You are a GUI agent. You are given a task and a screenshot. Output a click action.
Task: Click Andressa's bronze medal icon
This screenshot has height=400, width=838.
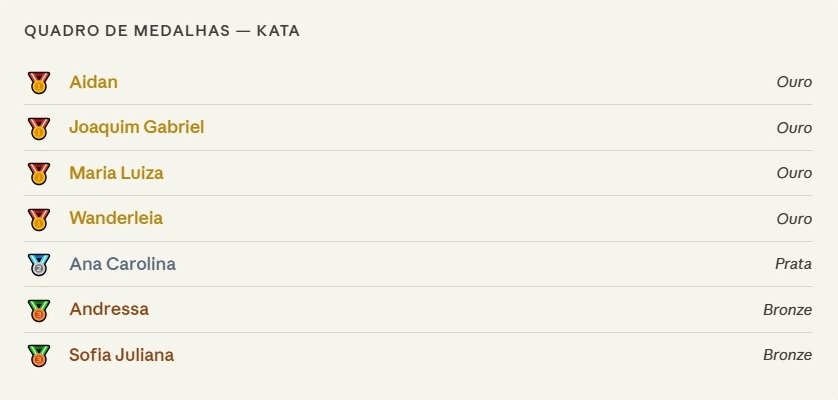tap(38, 310)
